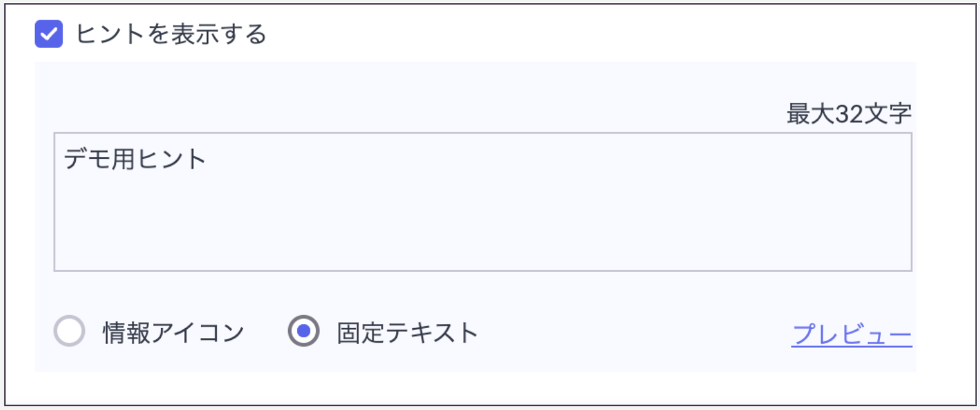
Task: Click the bottom-right corner of the hint textarea
Action: pos(906,265)
